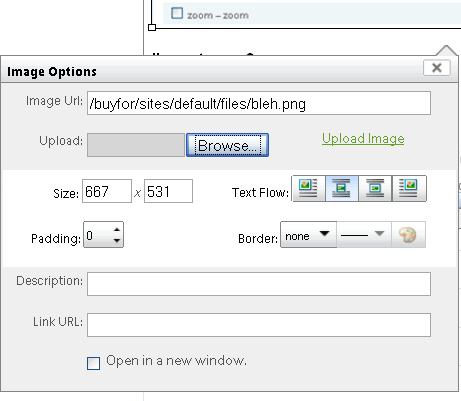
Task: Click the Link URL input field
Action: [259, 325]
